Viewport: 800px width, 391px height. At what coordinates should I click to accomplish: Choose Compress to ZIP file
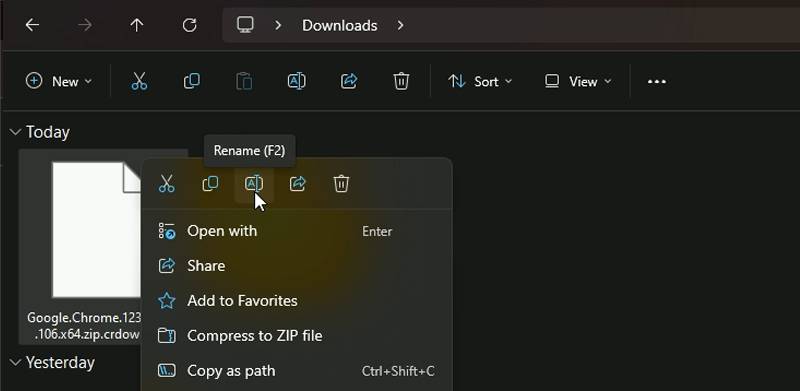(x=296, y=336)
